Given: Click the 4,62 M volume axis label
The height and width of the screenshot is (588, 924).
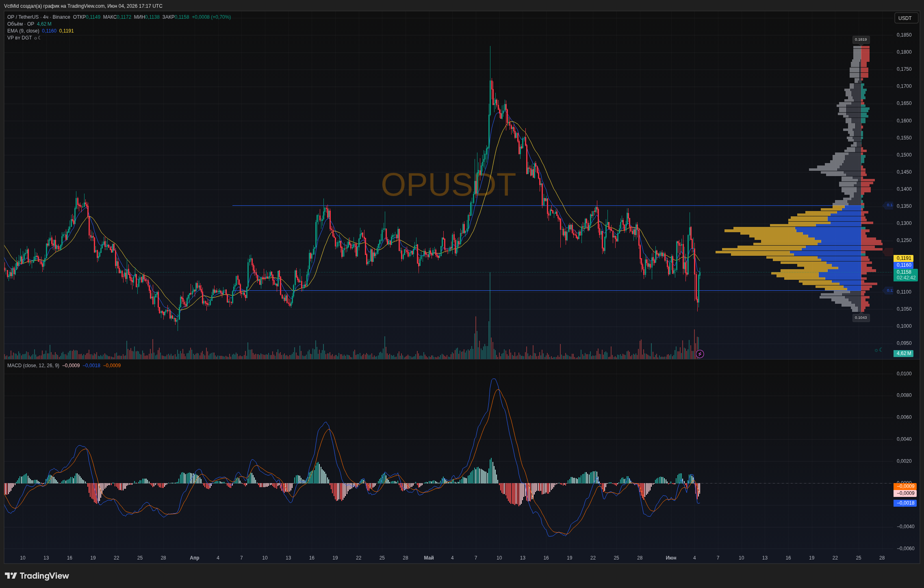Looking at the screenshot, I should [904, 353].
